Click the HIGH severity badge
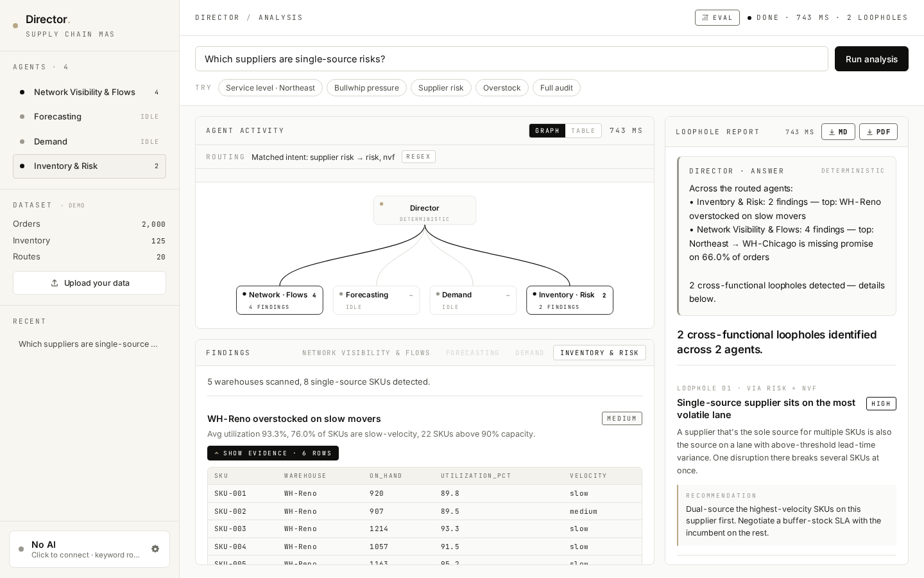This screenshot has width=924, height=578. point(881,404)
